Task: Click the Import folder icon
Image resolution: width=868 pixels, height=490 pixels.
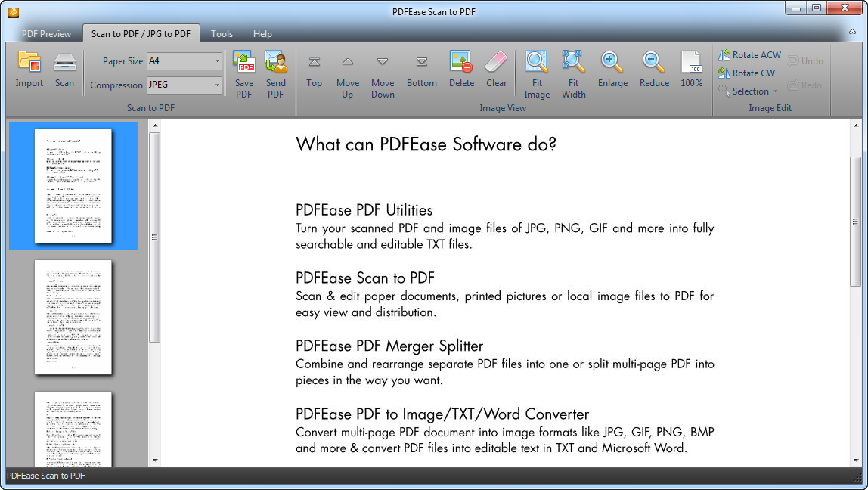Action: tap(29, 61)
